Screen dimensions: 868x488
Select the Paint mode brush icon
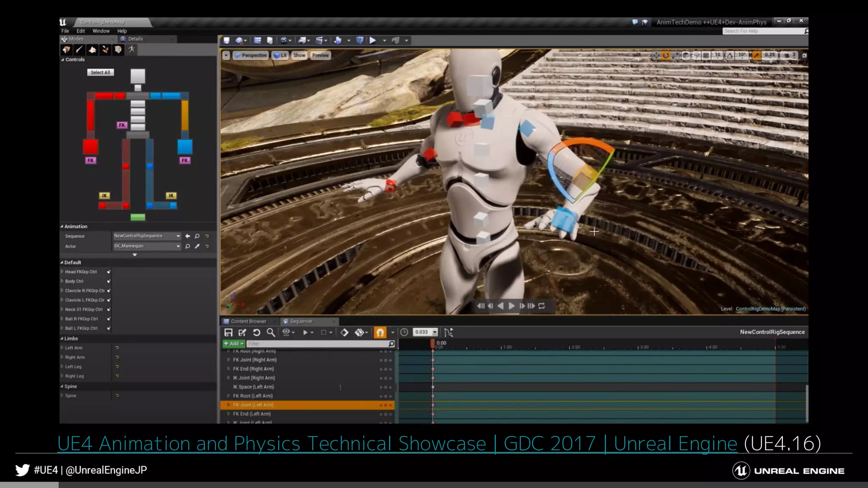(79, 50)
